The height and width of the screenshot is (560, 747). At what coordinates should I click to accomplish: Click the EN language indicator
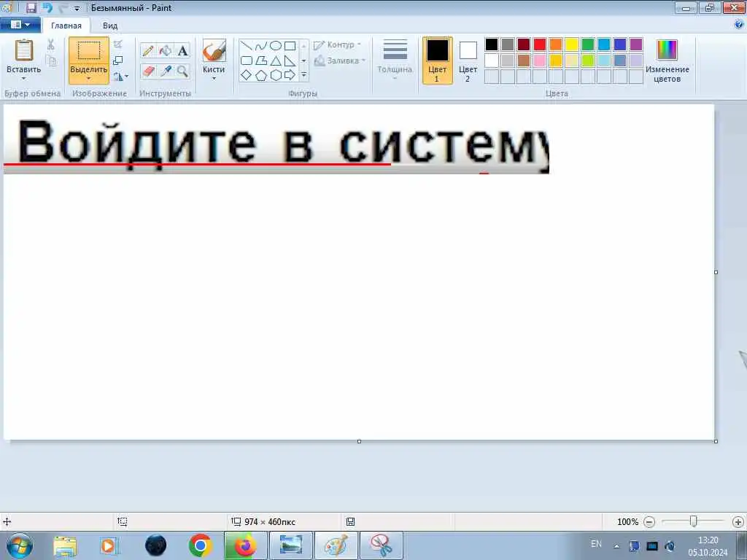[596, 544]
